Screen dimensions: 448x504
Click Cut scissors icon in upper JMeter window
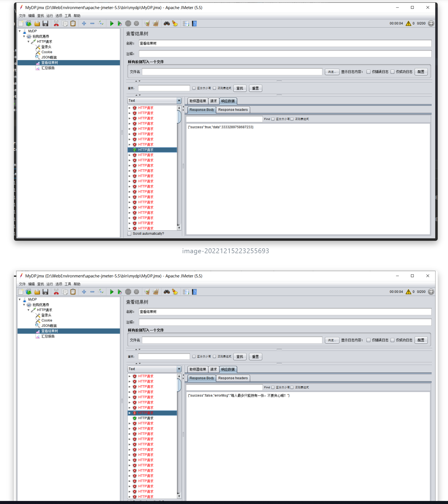[56, 23]
